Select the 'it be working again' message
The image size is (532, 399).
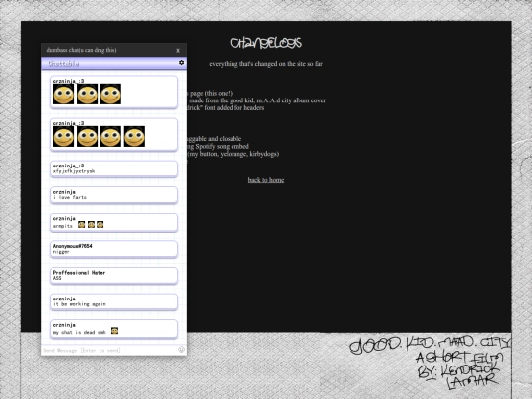point(114,301)
